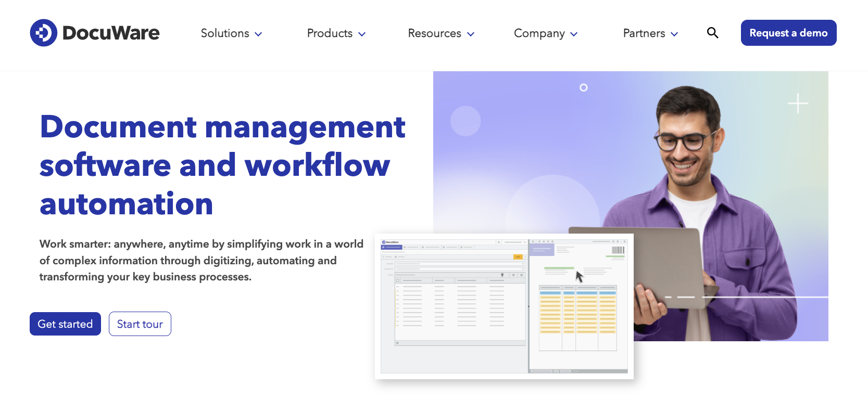
Task: Click the Request a demo button
Action: coord(788,33)
